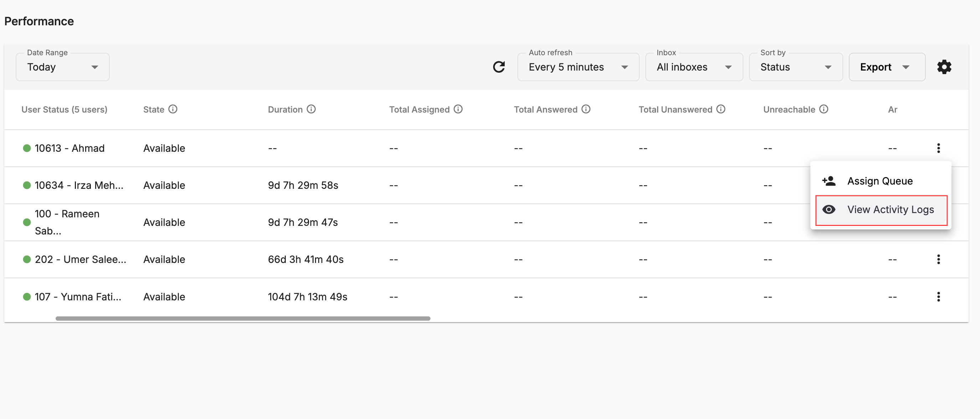Click the table's horizontal scrollbar

pyautogui.click(x=243, y=318)
